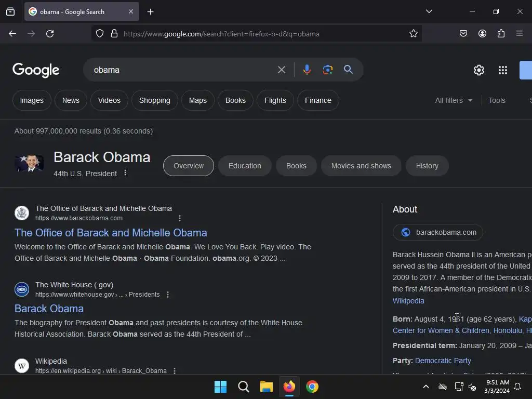Open more options for Wikipedia result
532x399 pixels.
[x=175, y=371]
